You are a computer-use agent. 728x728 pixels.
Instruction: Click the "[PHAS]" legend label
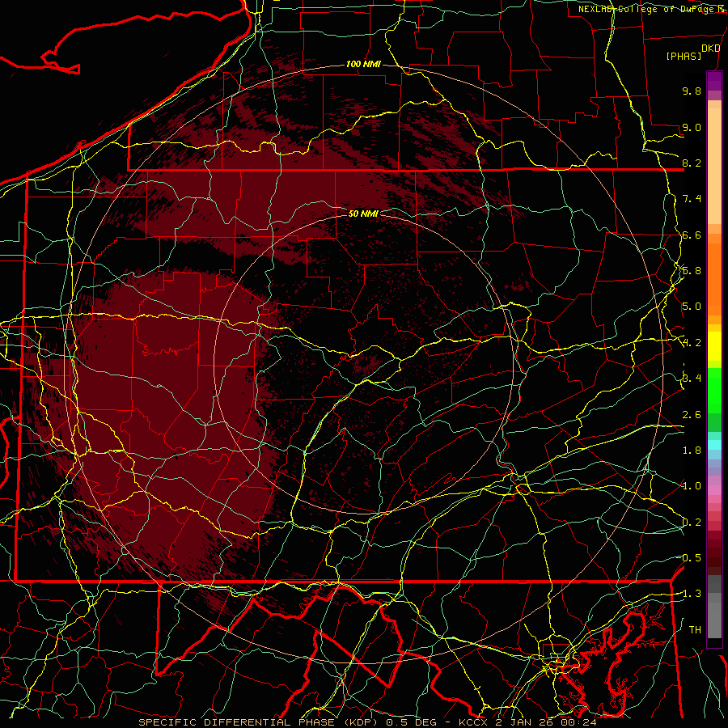click(x=684, y=56)
